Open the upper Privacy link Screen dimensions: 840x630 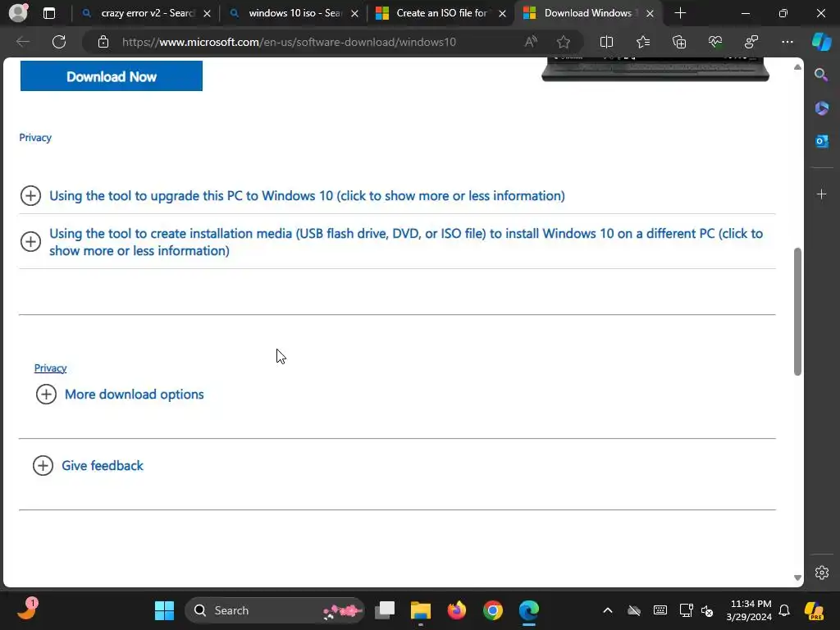35,138
